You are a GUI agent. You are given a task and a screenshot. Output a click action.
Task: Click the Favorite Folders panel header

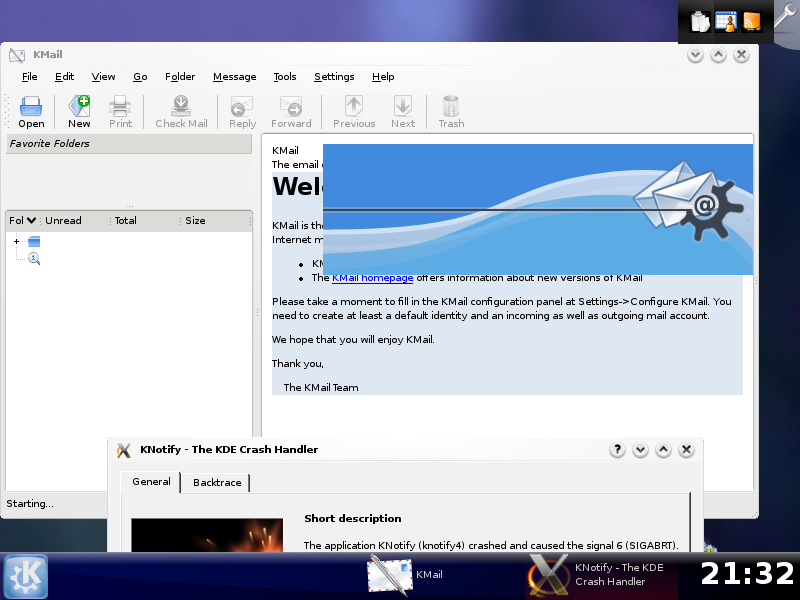point(129,144)
